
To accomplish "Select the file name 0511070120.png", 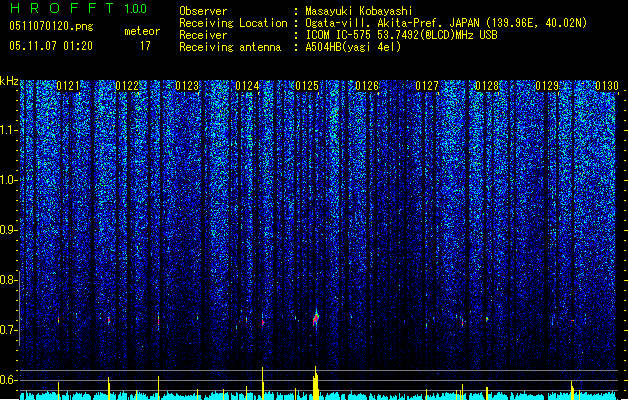I will point(51,26).
